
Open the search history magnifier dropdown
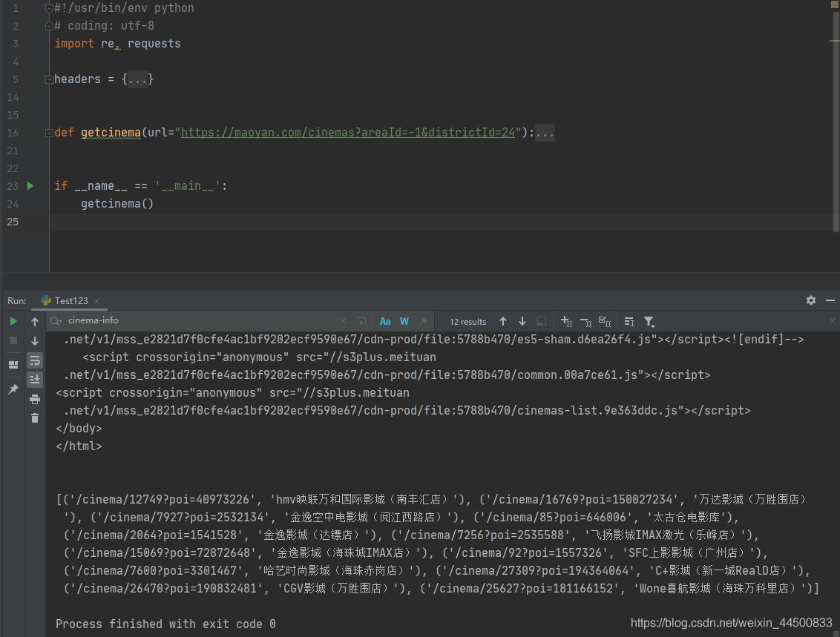tap(56, 320)
